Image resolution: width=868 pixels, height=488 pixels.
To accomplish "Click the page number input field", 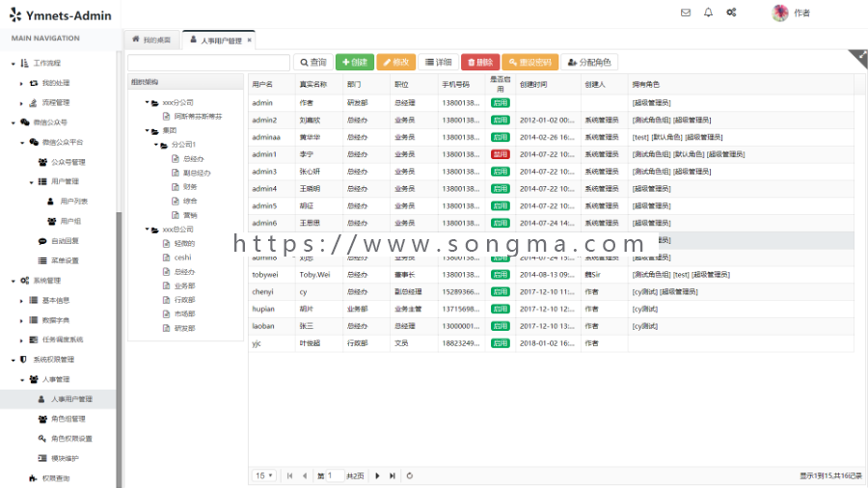I will click(335, 475).
